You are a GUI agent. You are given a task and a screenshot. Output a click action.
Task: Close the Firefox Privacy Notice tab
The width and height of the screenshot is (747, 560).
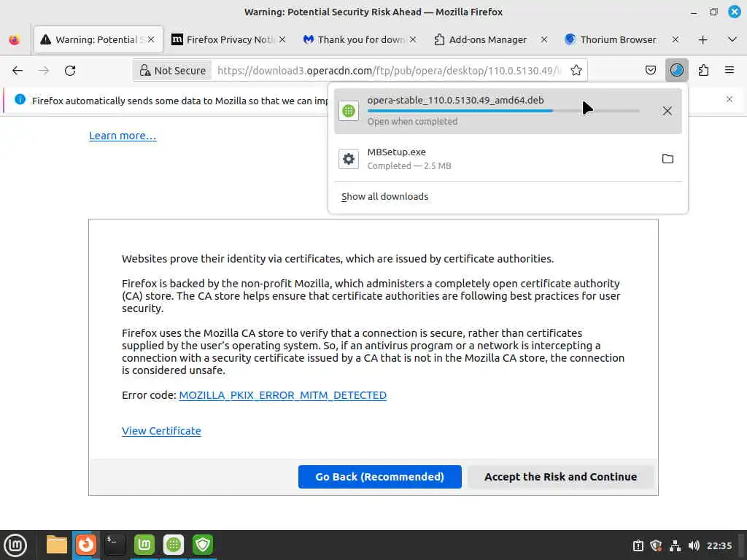(282, 39)
